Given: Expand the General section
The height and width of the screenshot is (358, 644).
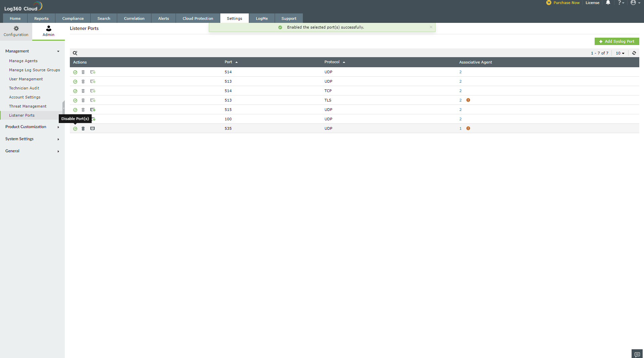Looking at the screenshot, I should [32, 151].
